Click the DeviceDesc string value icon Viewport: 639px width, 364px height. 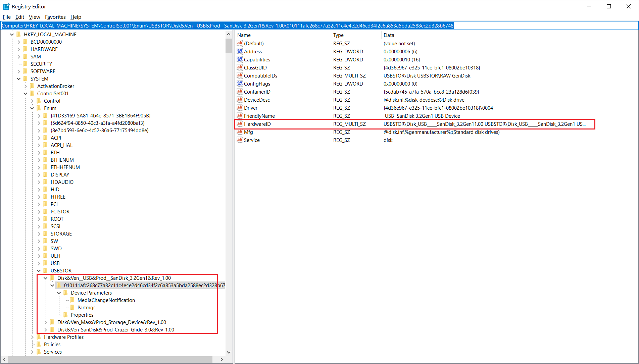point(240,100)
